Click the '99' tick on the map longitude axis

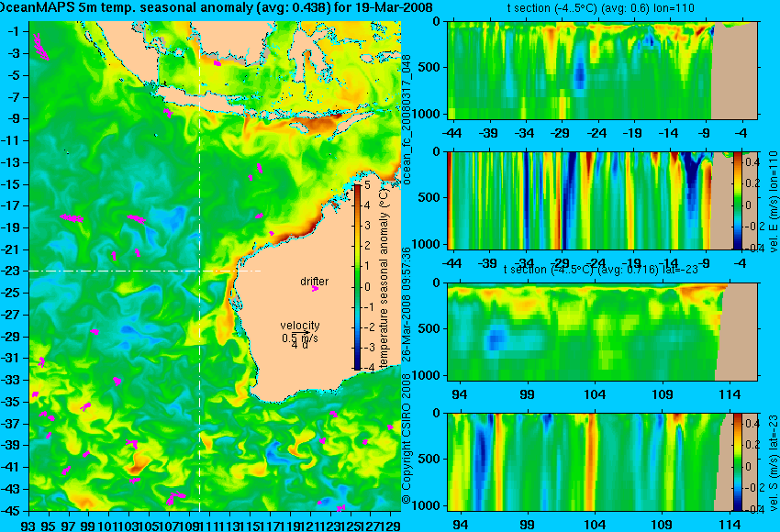(x=88, y=526)
